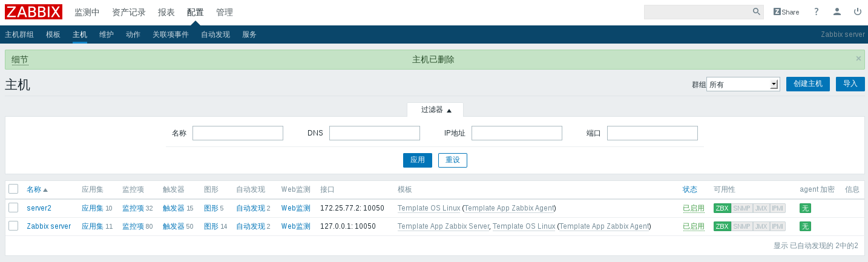Open the 配置 menu
Screen dimensions: 868x262
196,12
